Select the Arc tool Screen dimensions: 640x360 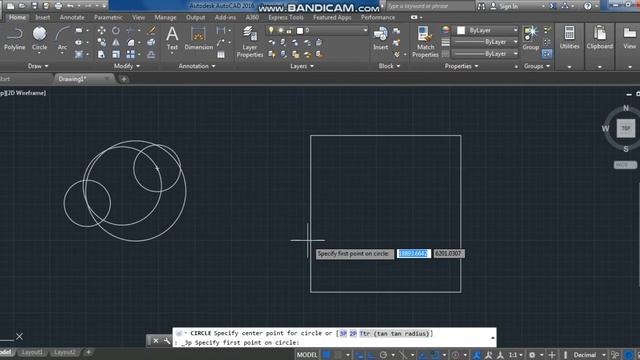coord(62,39)
